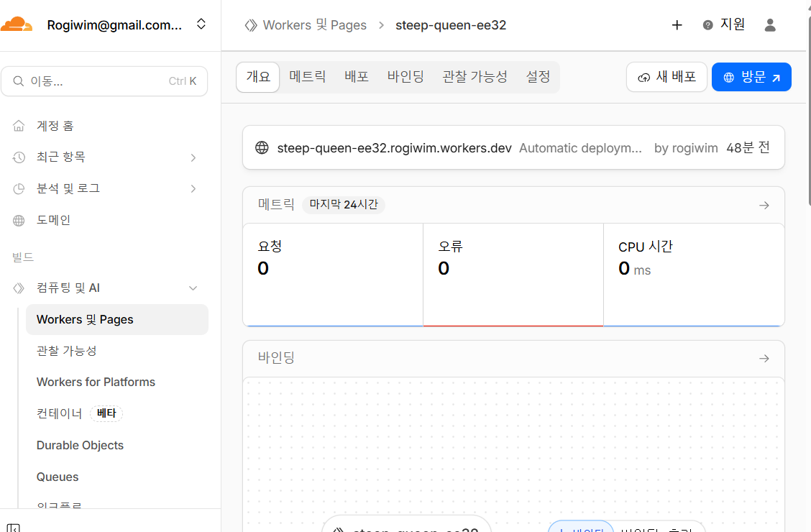Click the magnifier icon in search box
Screen dimensions: 811x532
pyautogui.click(x=18, y=81)
